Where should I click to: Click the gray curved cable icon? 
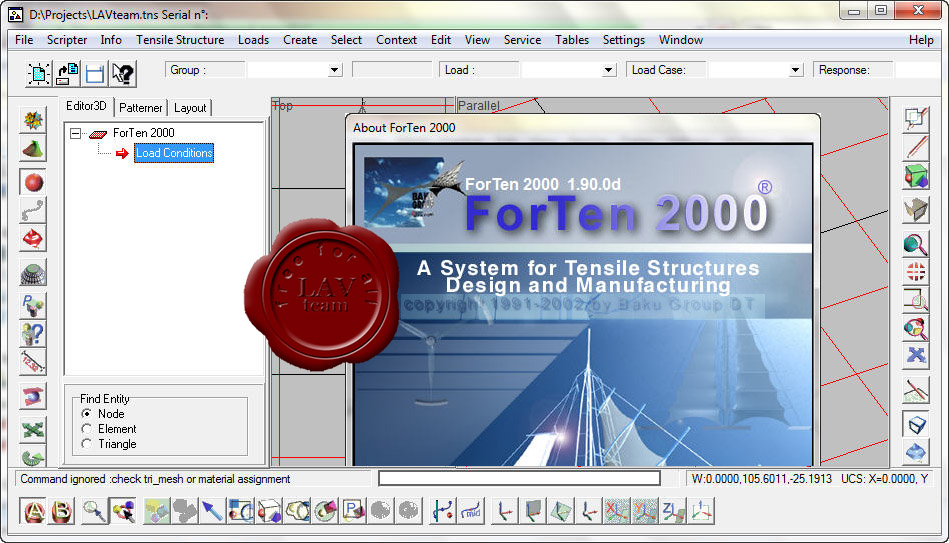click(x=33, y=210)
